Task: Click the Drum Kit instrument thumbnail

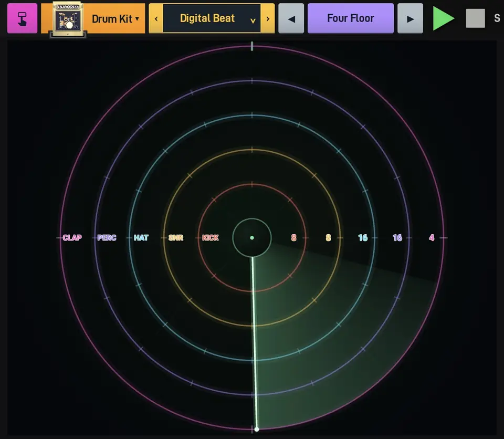Action: click(x=68, y=20)
